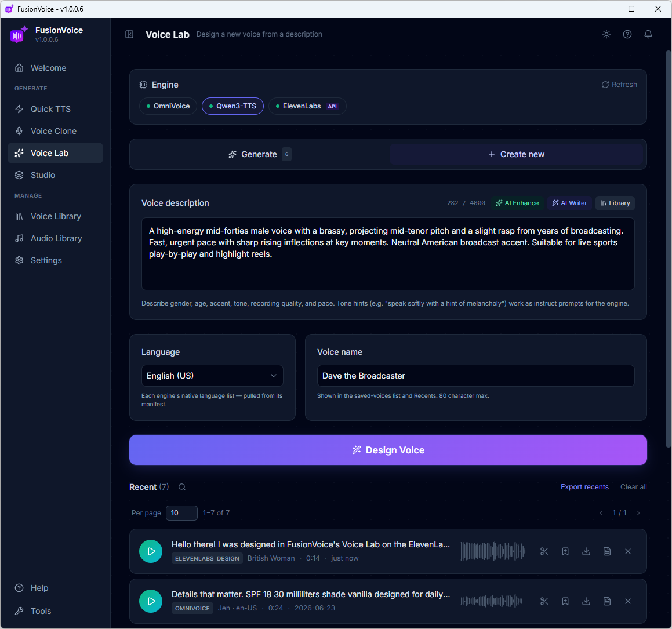Click the '1–7 of 7' results text

coord(216,513)
